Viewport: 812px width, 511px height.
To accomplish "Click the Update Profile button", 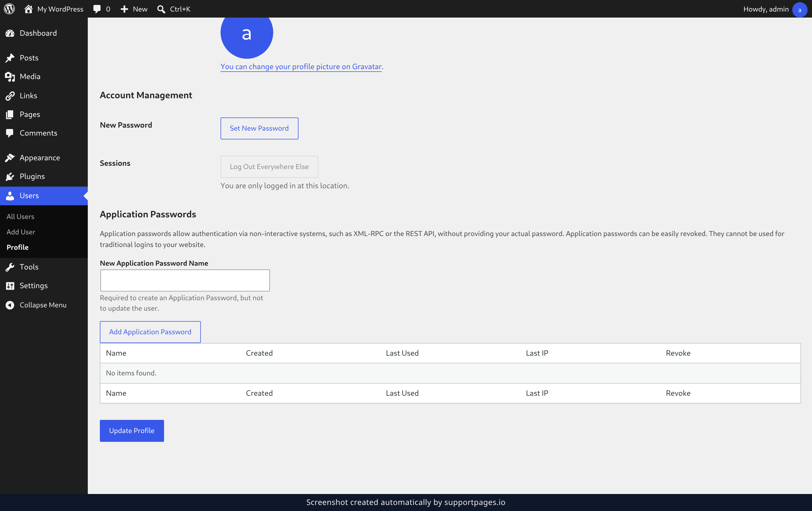I will tap(132, 431).
